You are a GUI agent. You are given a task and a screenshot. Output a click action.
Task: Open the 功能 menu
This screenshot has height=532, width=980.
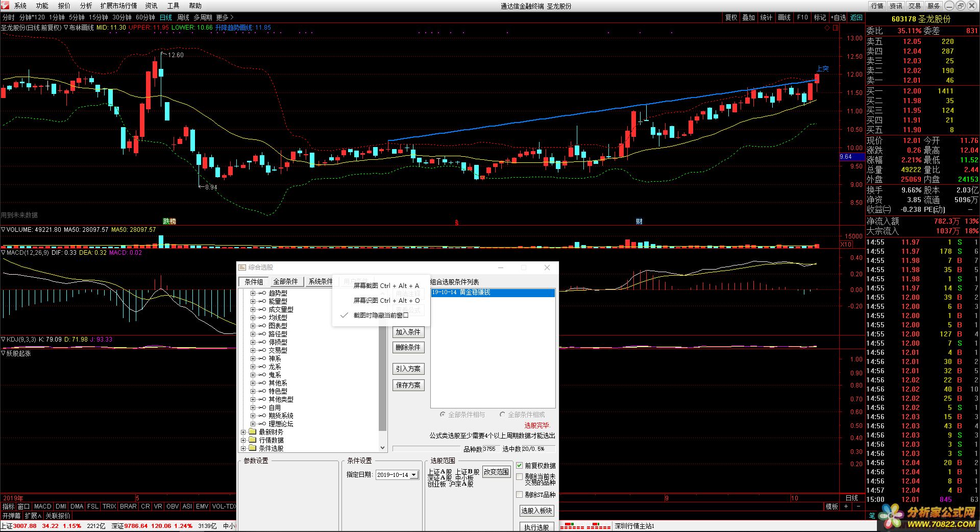pos(42,6)
